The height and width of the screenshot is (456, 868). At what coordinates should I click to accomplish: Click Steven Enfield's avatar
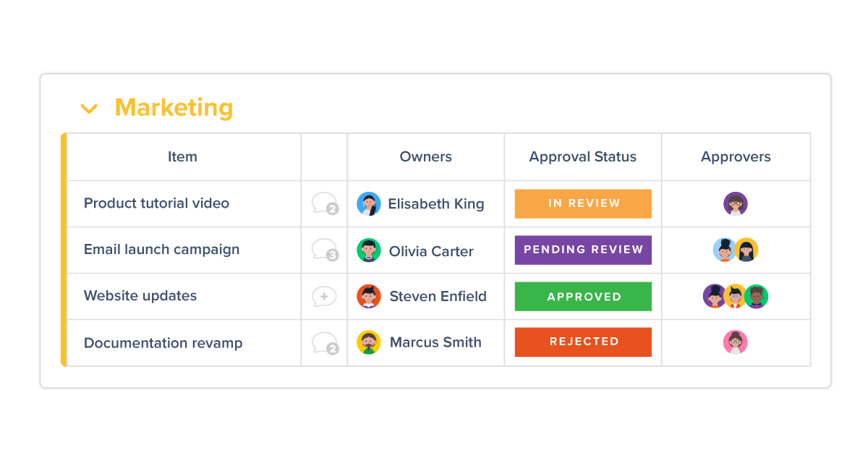tap(369, 296)
